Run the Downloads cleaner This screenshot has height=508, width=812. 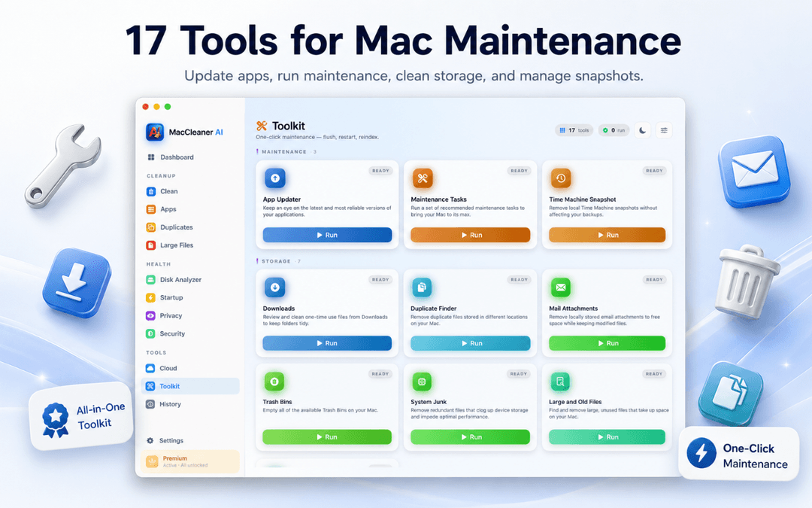pyautogui.click(x=327, y=343)
